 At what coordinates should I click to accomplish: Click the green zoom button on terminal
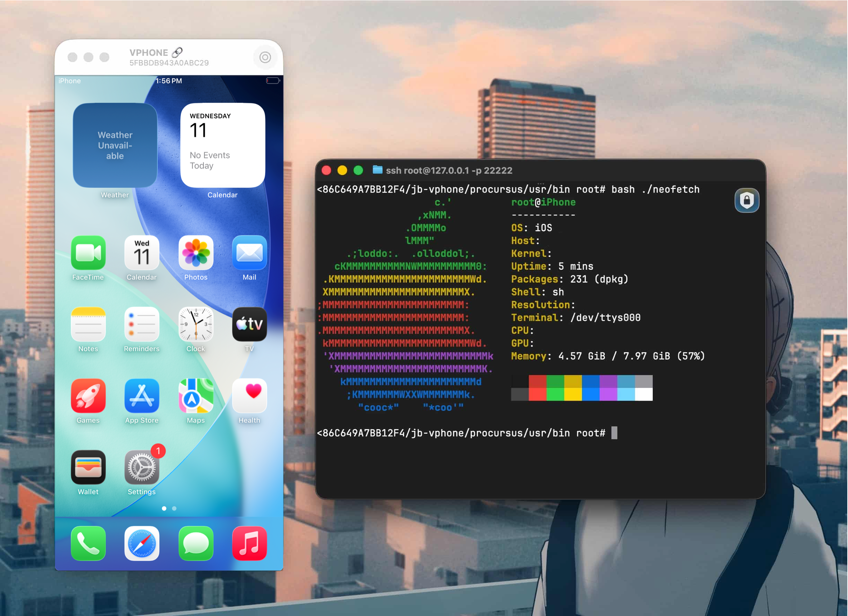coord(358,170)
